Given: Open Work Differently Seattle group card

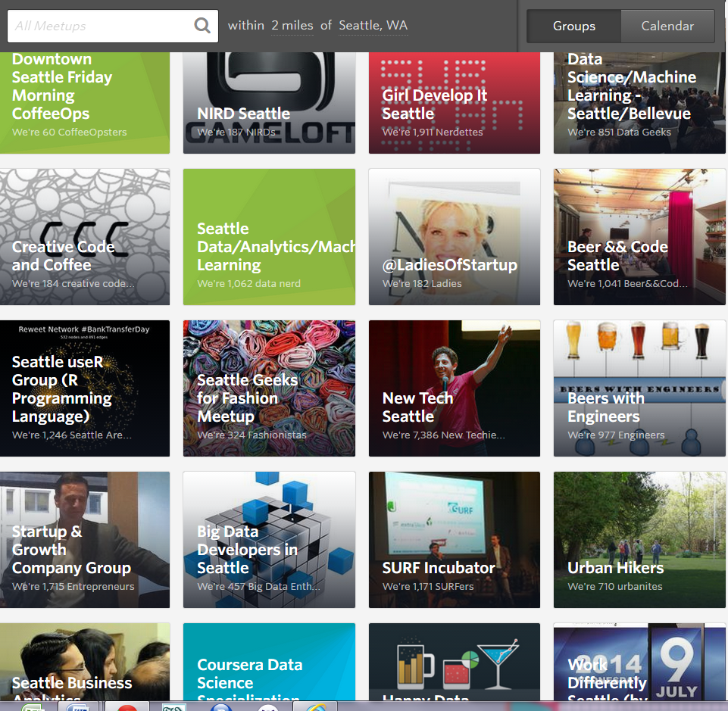Looking at the screenshot, I should (x=639, y=661).
